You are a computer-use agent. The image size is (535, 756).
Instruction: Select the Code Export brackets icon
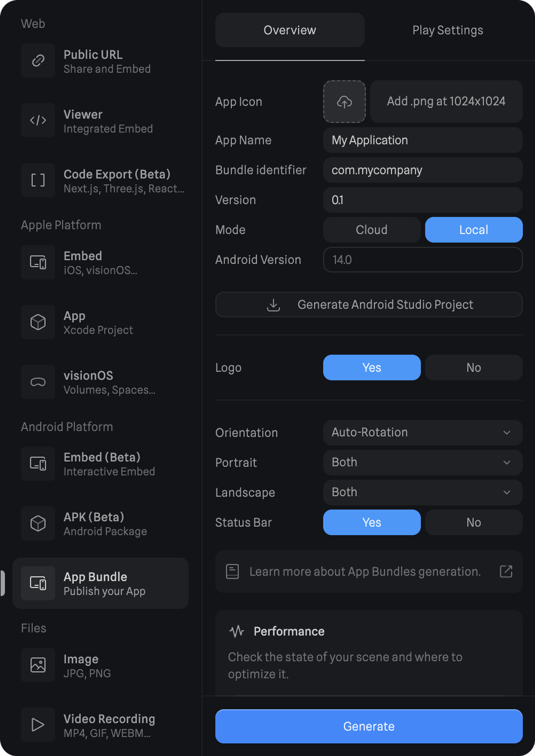click(x=38, y=180)
